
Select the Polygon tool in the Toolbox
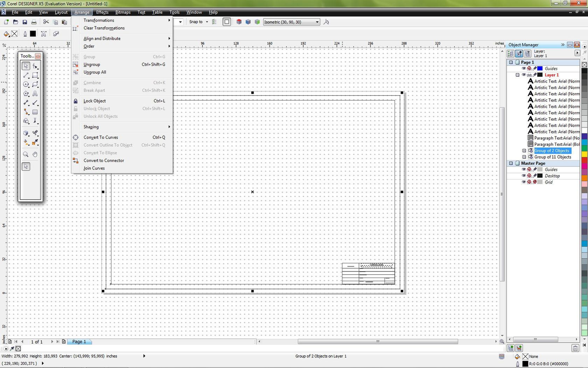[x=26, y=94]
